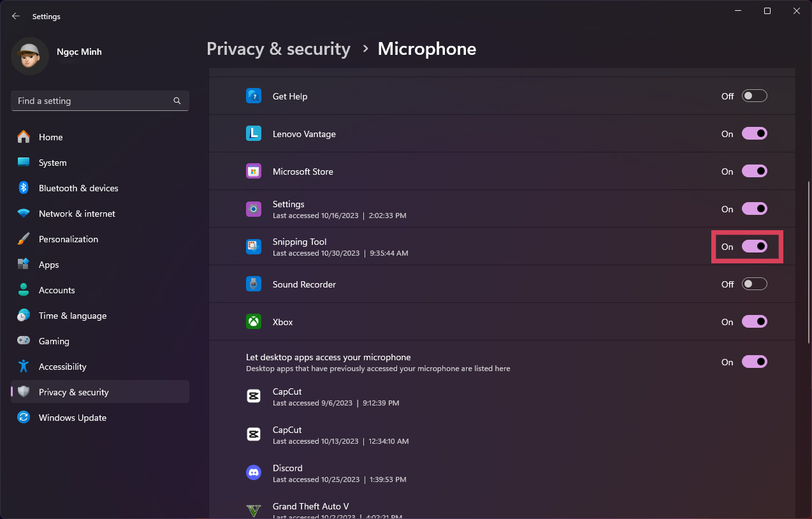The width and height of the screenshot is (812, 519).
Task: Click the Xbox app icon
Action: pos(254,322)
